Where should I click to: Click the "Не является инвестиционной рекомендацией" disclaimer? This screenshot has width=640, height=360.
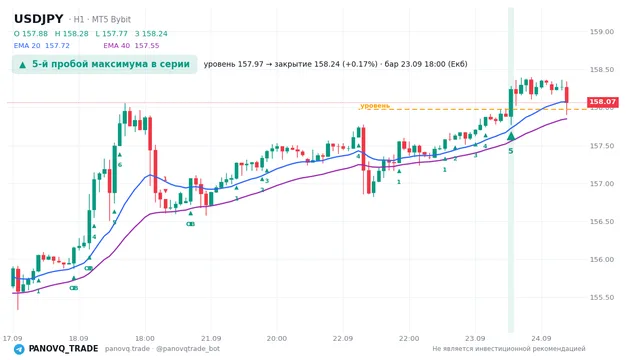click(x=509, y=349)
